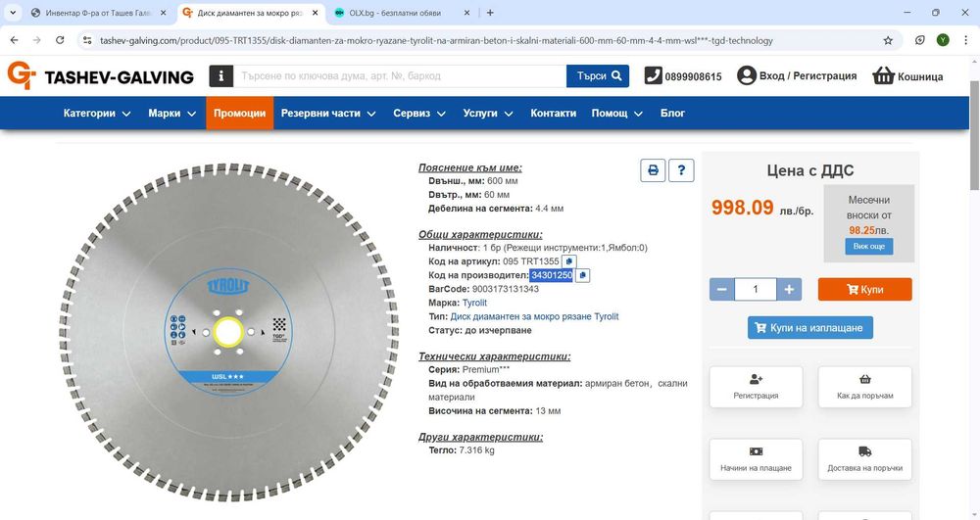Screen dimensions: 980x520
Task: Open tab search dropdown arrow
Action: pos(13,13)
